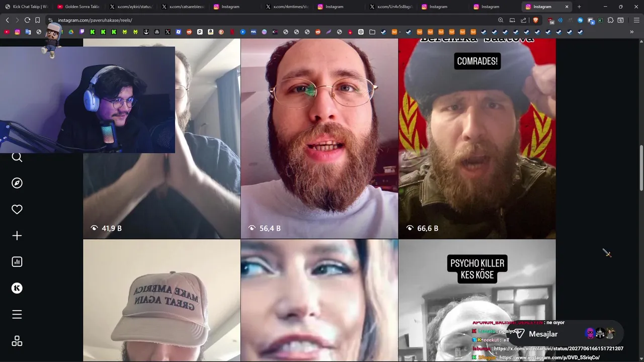Open the reel showing a woman's blue eyes

point(319,301)
